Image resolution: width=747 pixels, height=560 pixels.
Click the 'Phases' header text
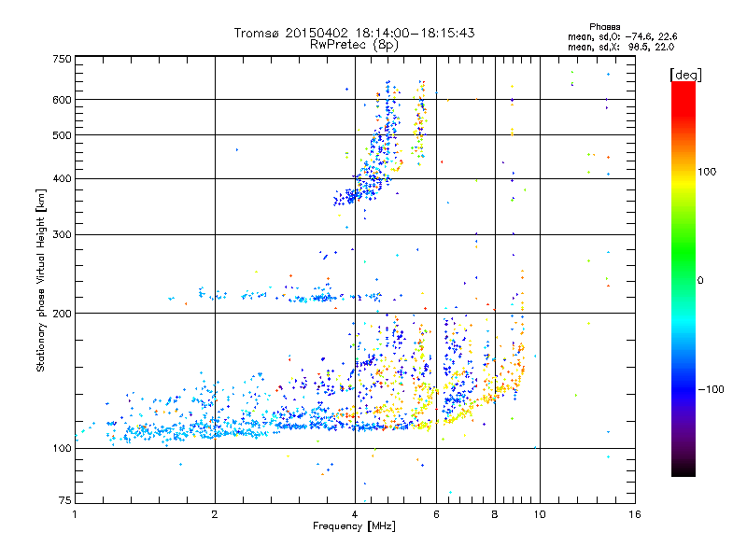coord(604,27)
